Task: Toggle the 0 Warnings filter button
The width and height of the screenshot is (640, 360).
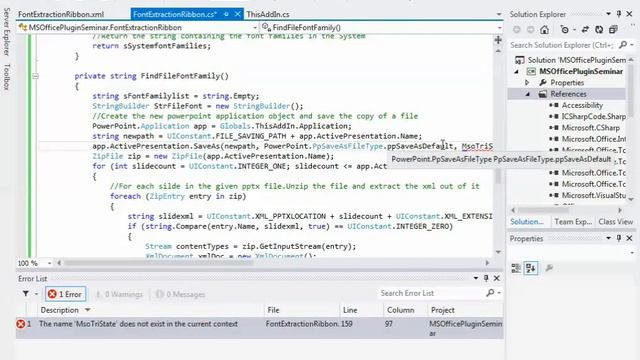Action: [x=119, y=294]
